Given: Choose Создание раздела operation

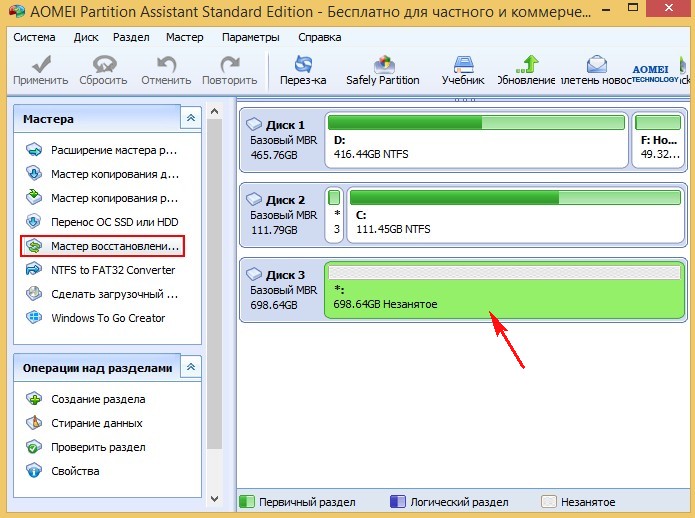Looking at the screenshot, I should 98,399.
